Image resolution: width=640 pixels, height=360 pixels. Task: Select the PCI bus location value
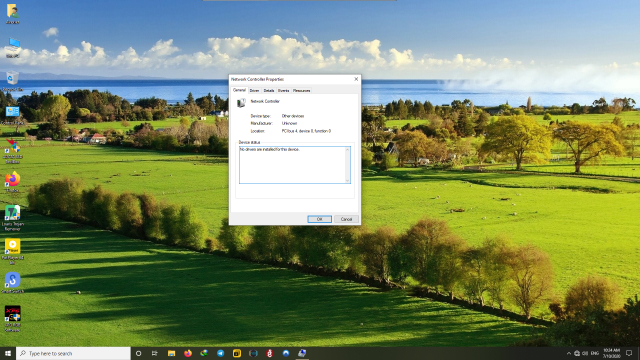click(306, 131)
